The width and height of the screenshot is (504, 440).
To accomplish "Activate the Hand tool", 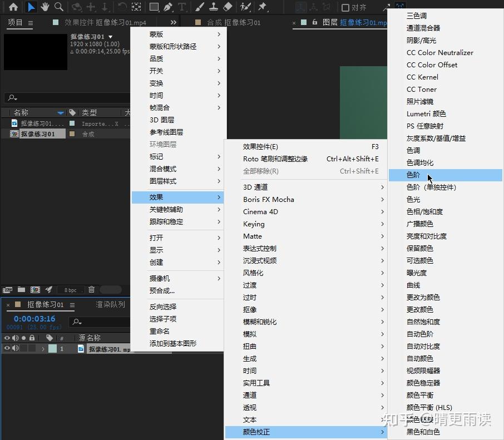I will coord(46,8).
